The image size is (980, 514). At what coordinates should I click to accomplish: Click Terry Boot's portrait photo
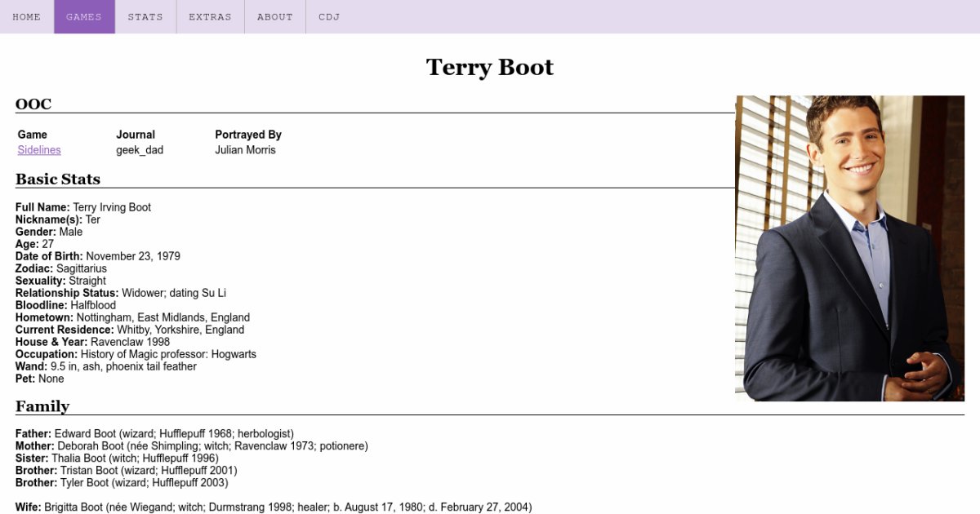[x=849, y=248]
